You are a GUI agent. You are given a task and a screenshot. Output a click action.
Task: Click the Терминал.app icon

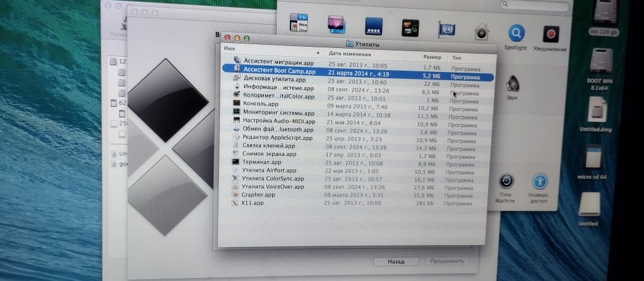click(x=236, y=162)
